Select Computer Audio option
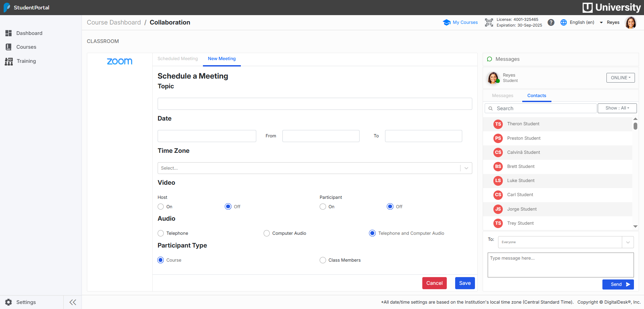 click(266, 233)
